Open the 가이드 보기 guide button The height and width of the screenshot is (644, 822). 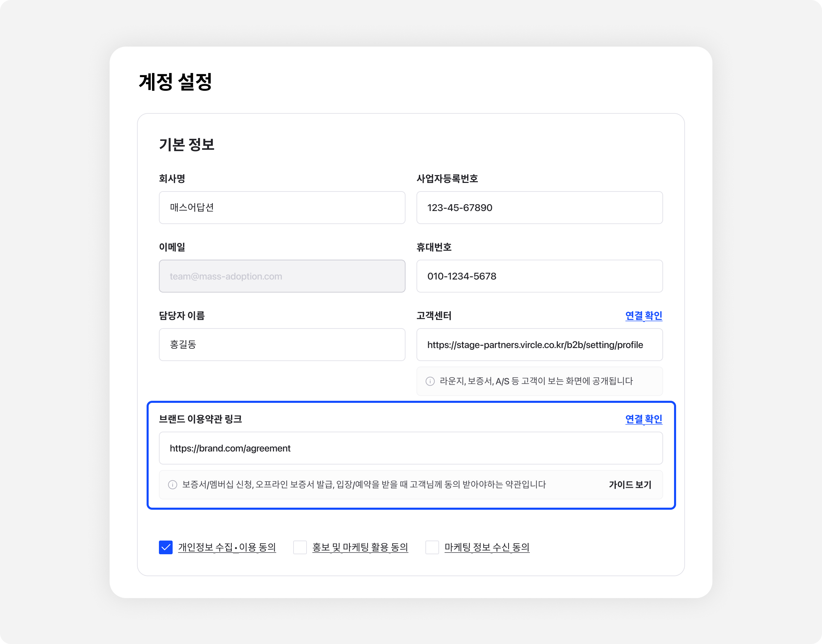(630, 484)
